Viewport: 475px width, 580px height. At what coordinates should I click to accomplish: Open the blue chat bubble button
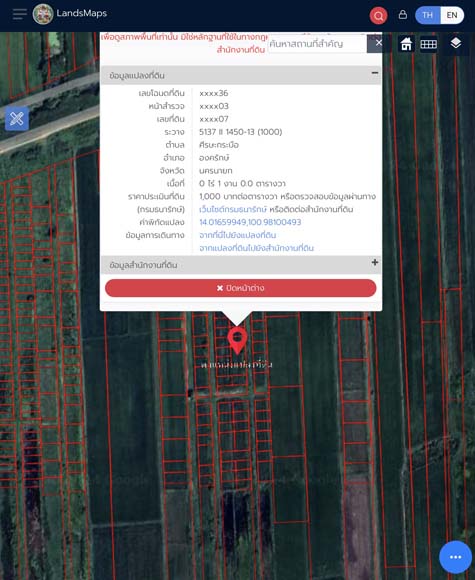(x=455, y=557)
